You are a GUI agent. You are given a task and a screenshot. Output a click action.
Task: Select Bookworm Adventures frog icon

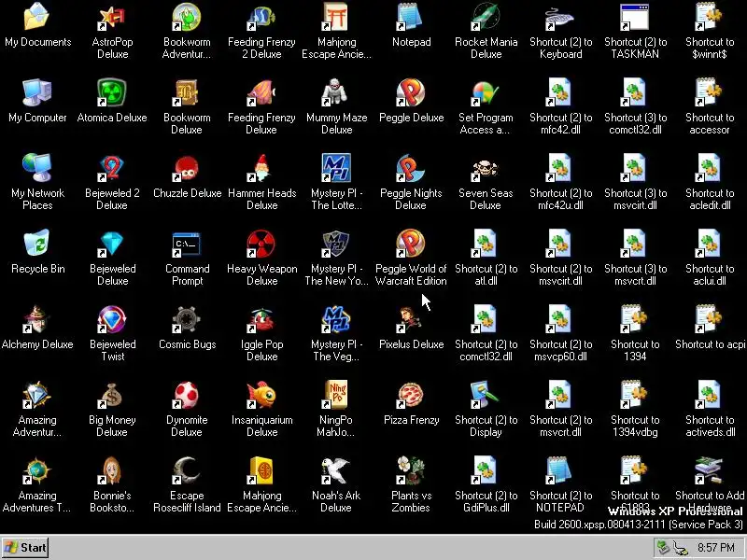187,17
